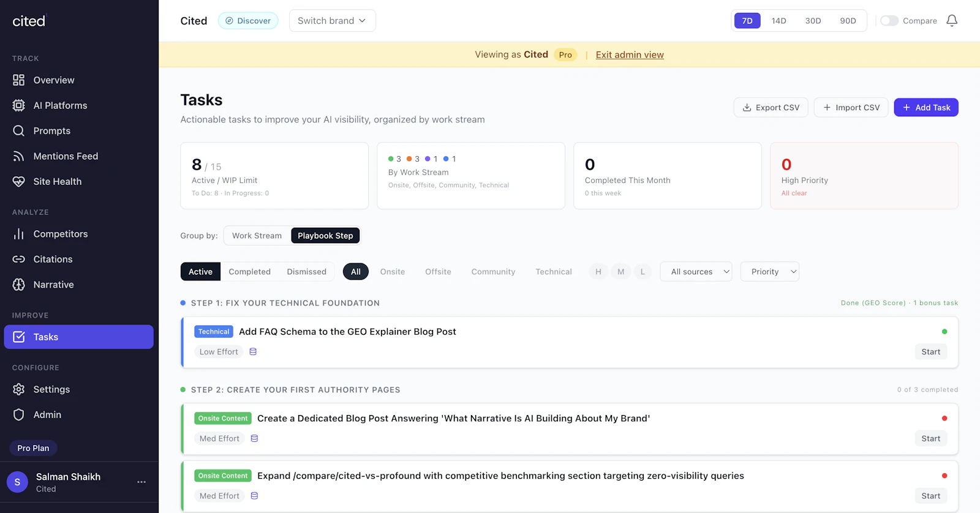
Task: Click 'Step 1: Fix Your Technical Foundation' heading
Action: [x=285, y=303]
